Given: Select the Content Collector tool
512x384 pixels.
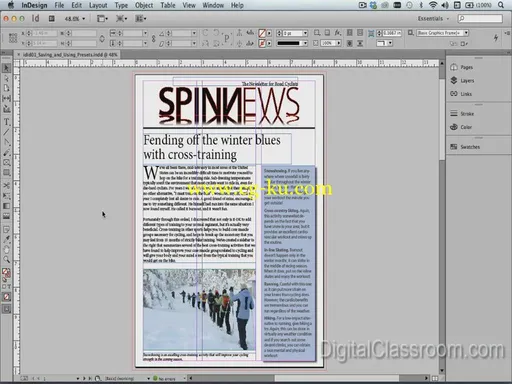Looking at the screenshot, I should 6,109.
